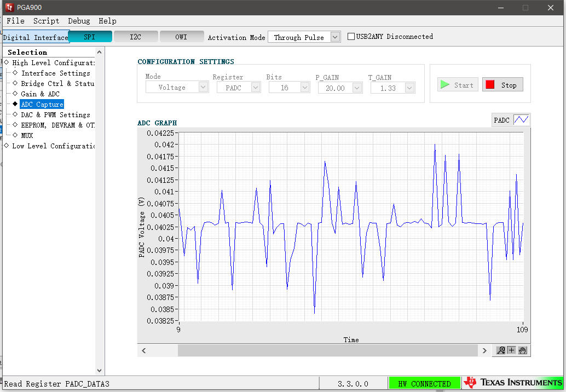Click the HW CONNECTED status indicator
This screenshot has height=392, width=566.
click(x=425, y=383)
